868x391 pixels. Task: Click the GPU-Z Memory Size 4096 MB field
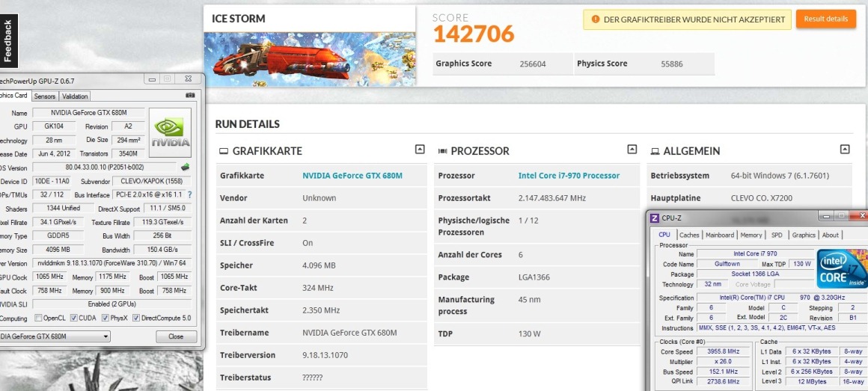[58, 250]
